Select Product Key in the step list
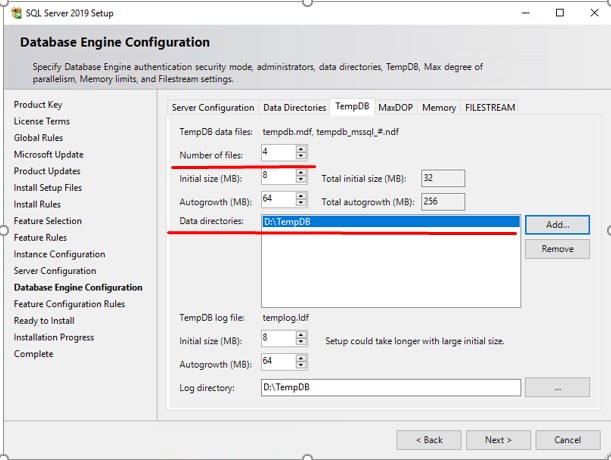Viewport: 611px width, 460px height. tap(38, 105)
